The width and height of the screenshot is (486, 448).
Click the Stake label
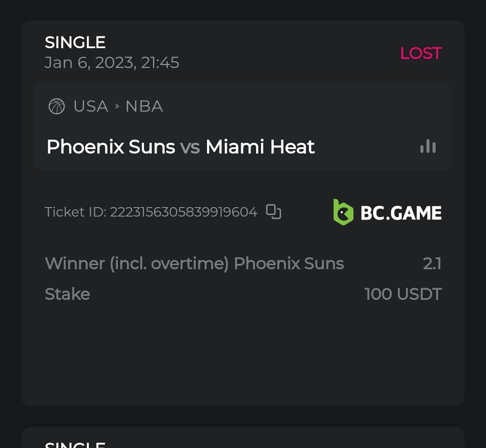[67, 294]
